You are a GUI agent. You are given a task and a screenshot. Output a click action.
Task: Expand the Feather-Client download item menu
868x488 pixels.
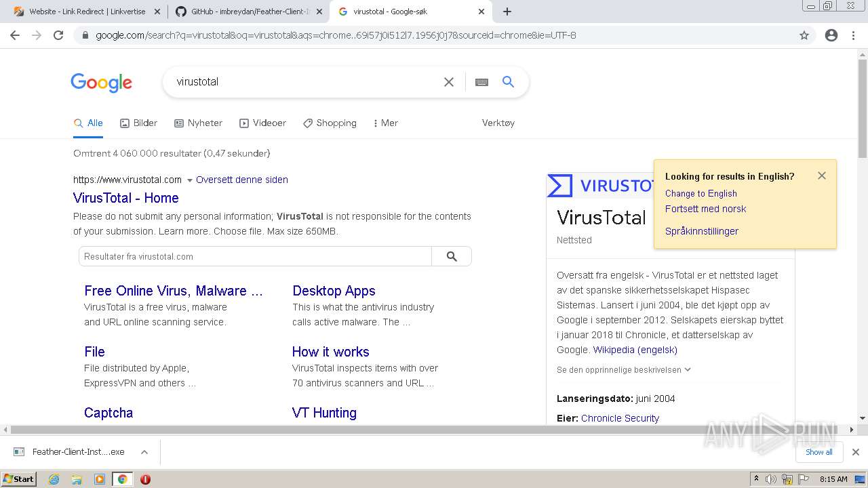144,452
